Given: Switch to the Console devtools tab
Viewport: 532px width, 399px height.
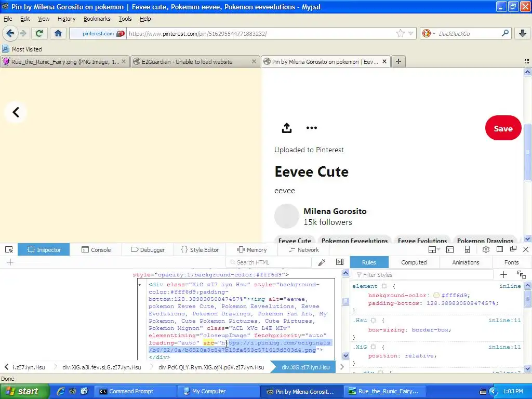Looking at the screenshot, I should tap(96, 250).
